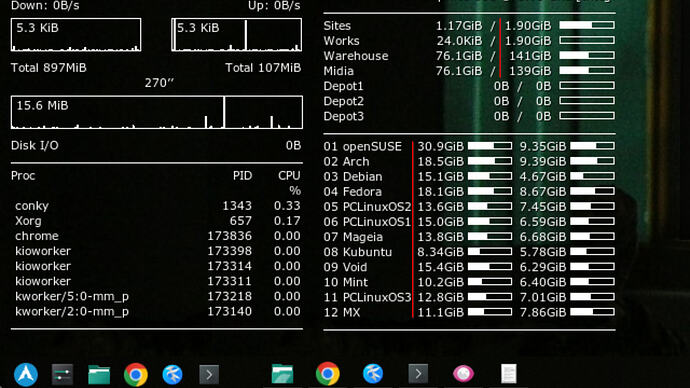Click the Arch 9.39GiB usage bar
This screenshot has width=690, height=388.
592,161
